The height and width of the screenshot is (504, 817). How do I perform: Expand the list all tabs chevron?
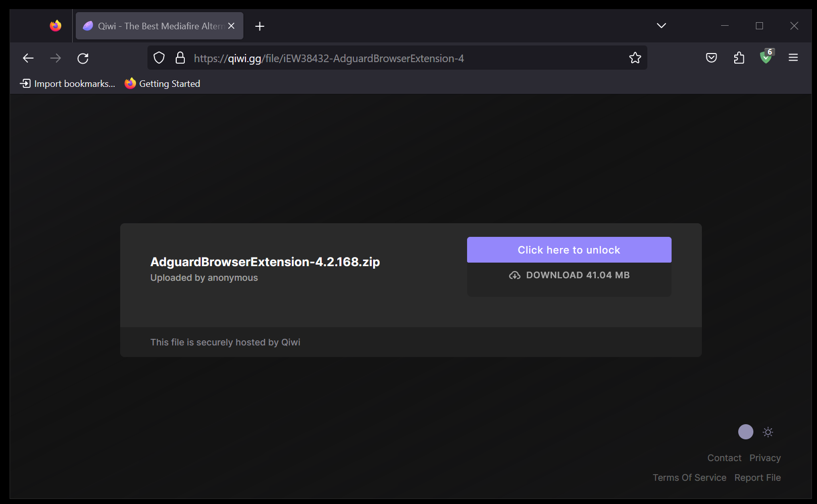[x=661, y=25]
